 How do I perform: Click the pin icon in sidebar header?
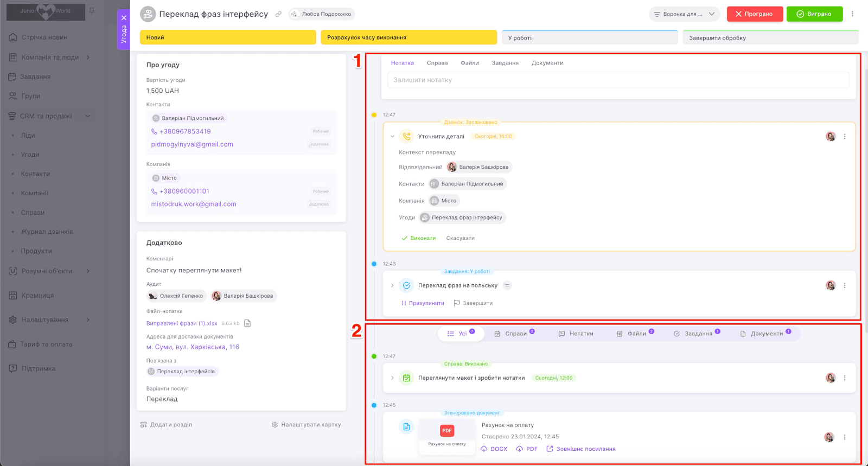click(92, 11)
